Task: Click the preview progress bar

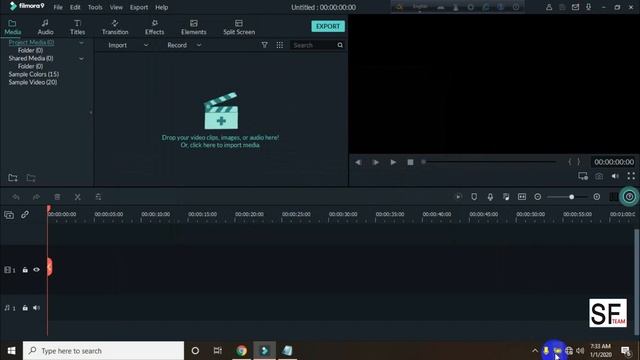Action: 489,162
